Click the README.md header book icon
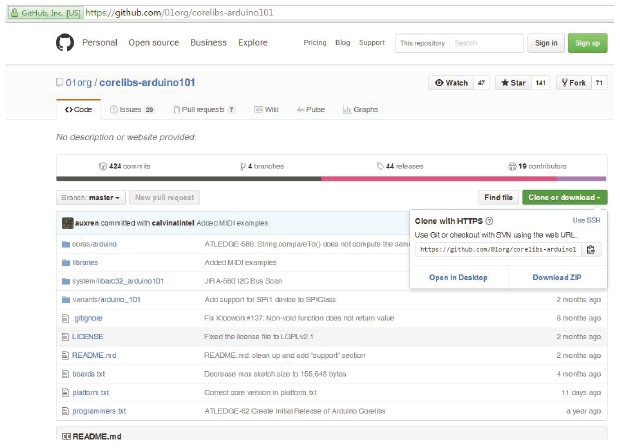The image size is (620, 448). point(66,437)
